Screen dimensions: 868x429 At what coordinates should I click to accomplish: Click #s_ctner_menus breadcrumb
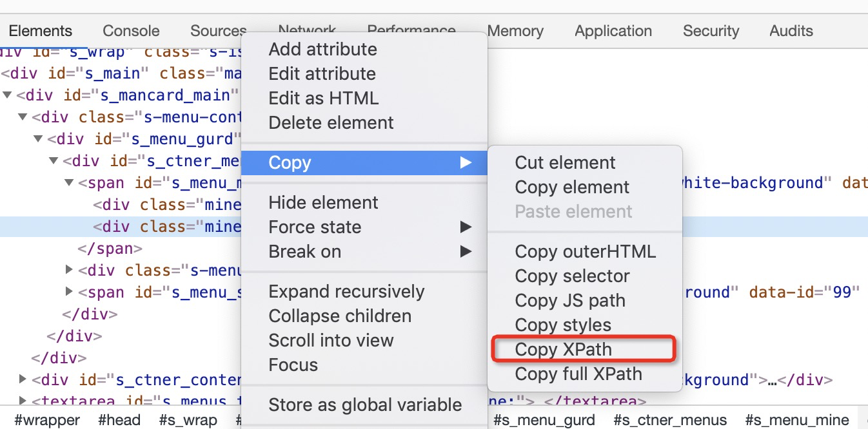click(670, 421)
